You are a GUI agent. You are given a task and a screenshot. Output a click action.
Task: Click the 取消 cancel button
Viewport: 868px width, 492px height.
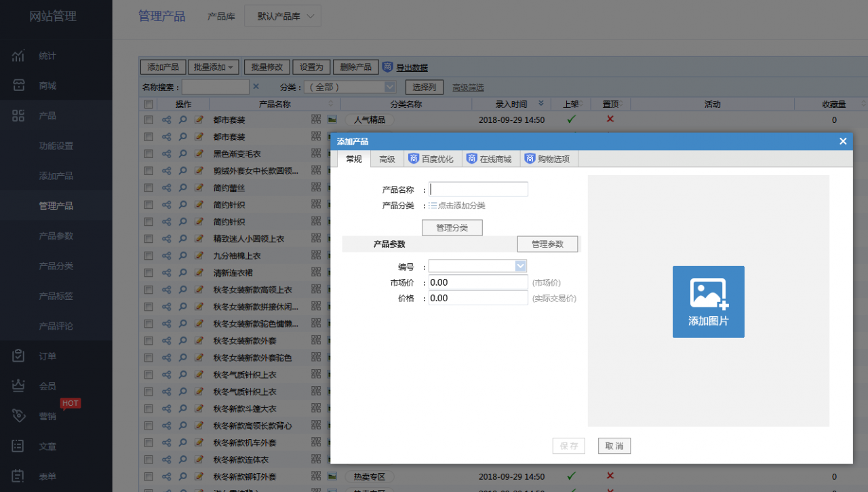[614, 446]
